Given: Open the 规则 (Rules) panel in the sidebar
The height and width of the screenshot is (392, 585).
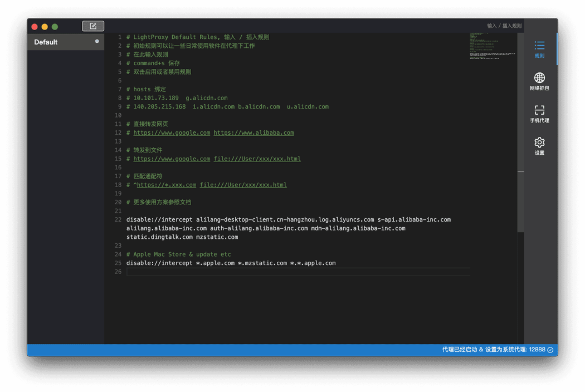Looking at the screenshot, I should (x=539, y=50).
